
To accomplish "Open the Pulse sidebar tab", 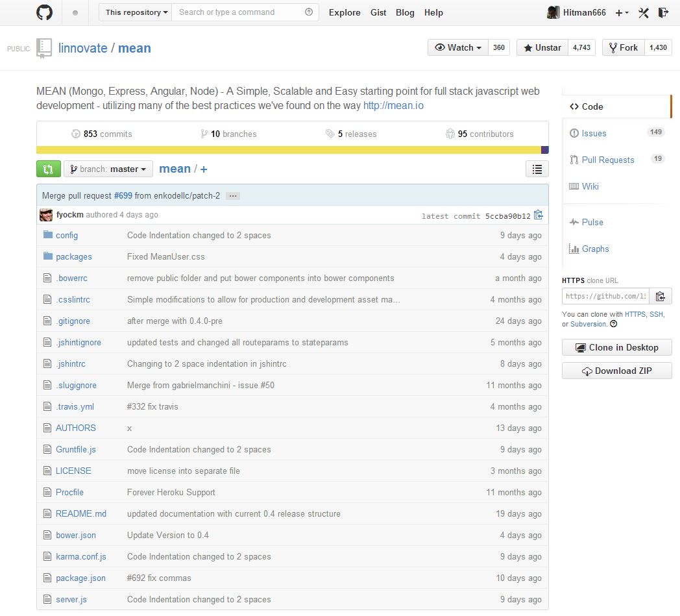I will pos(616,222).
